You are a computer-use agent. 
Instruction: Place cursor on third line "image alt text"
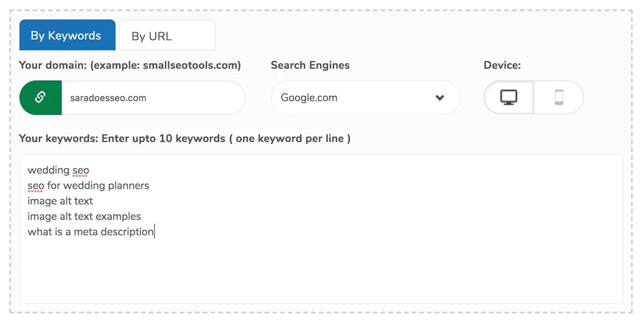pos(60,201)
